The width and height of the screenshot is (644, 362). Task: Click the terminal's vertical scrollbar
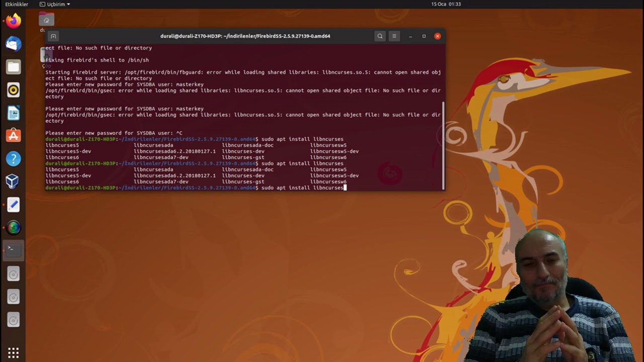(x=443, y=145)
